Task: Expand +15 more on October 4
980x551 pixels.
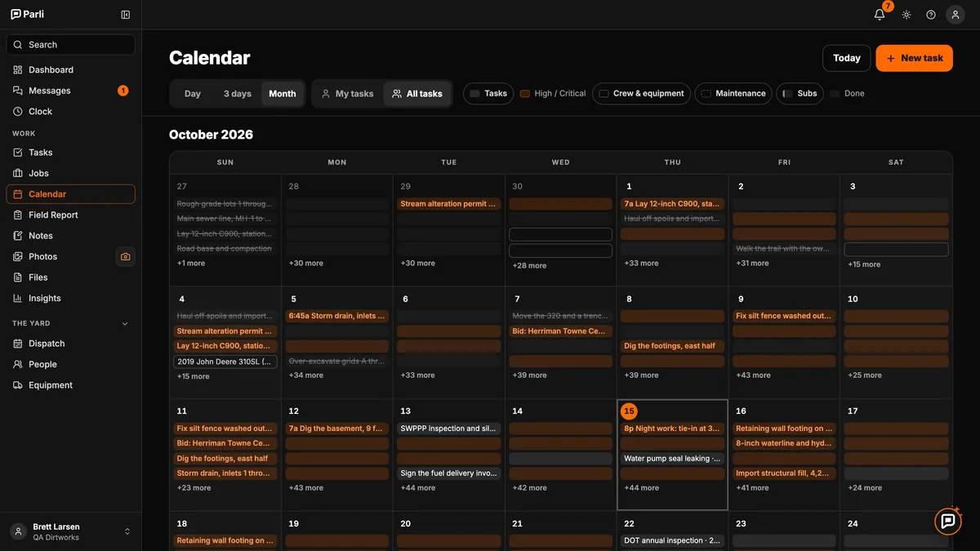Action: 194,376
